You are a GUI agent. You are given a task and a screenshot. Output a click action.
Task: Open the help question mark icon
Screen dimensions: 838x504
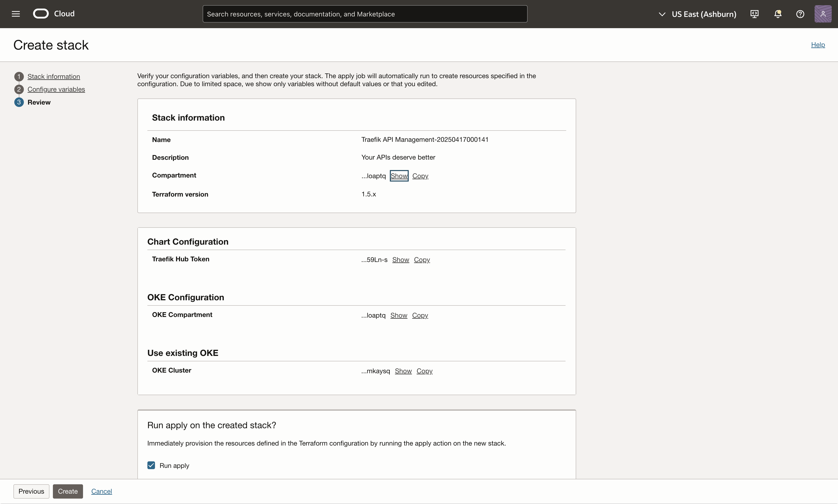coord(800,14)
